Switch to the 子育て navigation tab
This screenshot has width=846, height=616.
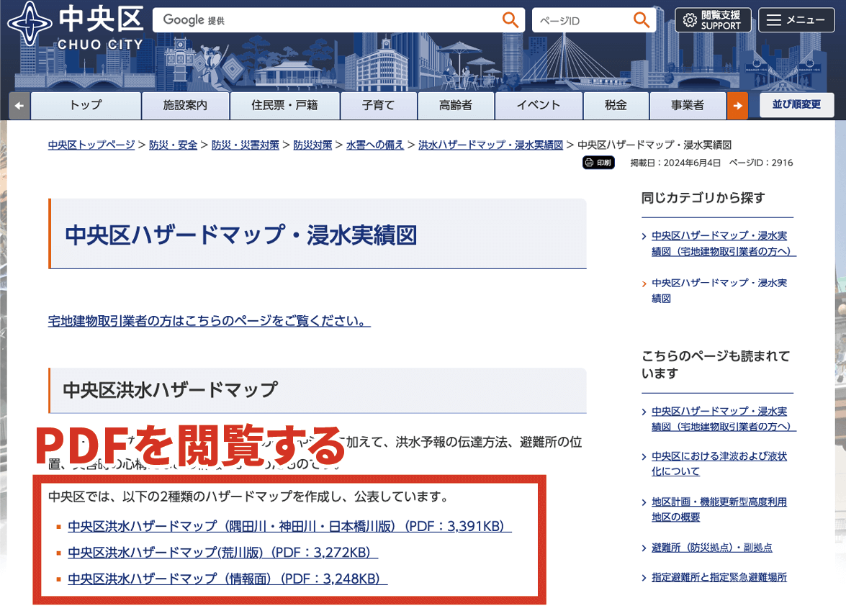[x=378, y=105]
